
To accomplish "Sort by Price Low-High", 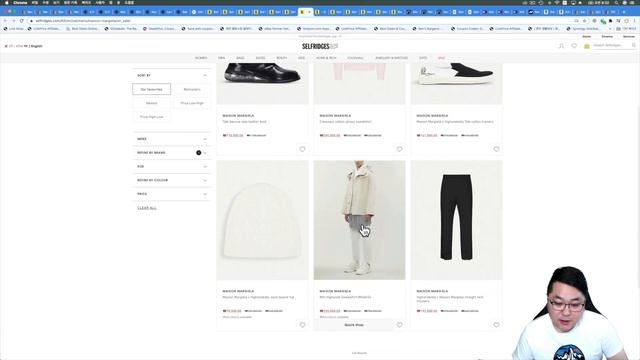I will pyautogui.click(x=192, y=103).
